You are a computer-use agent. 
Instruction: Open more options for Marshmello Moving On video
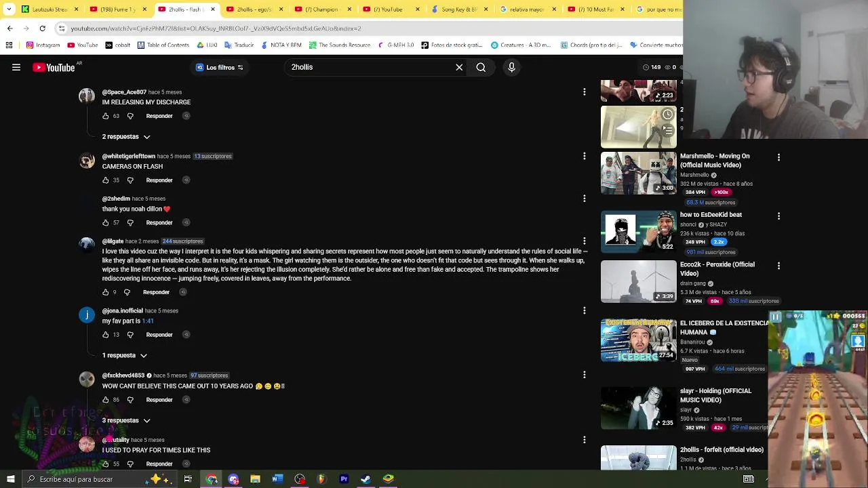point(778,157)
